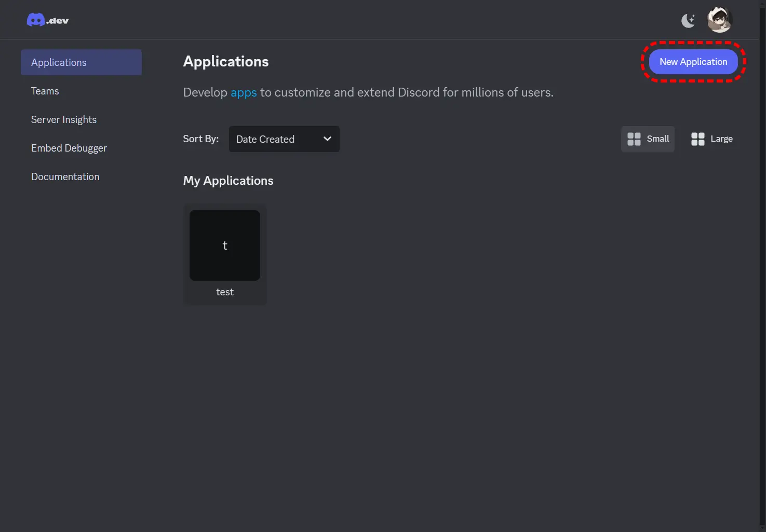The width and height of the screenshot is (766, 532).
Task: Click the page vertical scrollbar
Action: (x=762, y=266)
